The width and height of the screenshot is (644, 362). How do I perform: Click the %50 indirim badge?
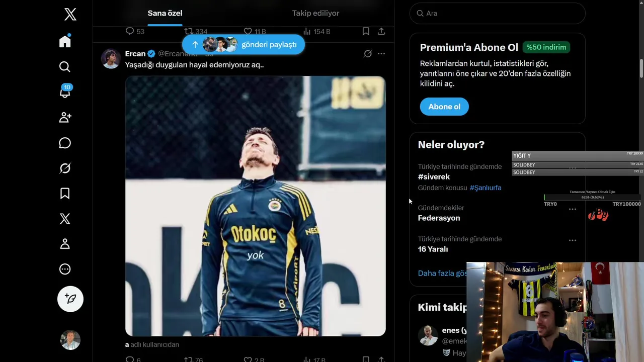(x=546, y=47)
